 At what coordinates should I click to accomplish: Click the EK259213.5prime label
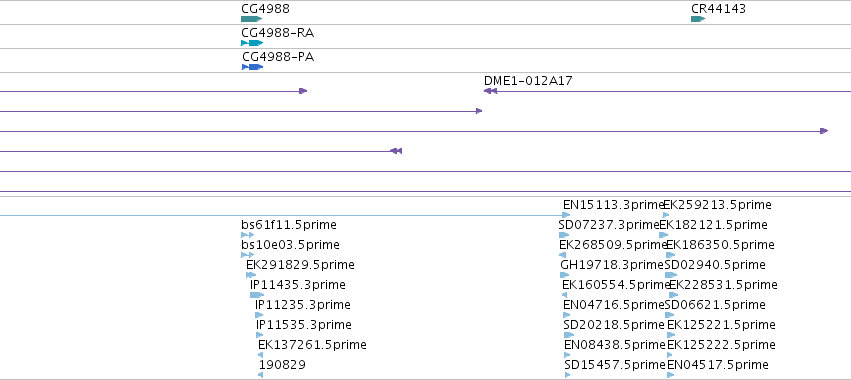(x=717, y=205)
